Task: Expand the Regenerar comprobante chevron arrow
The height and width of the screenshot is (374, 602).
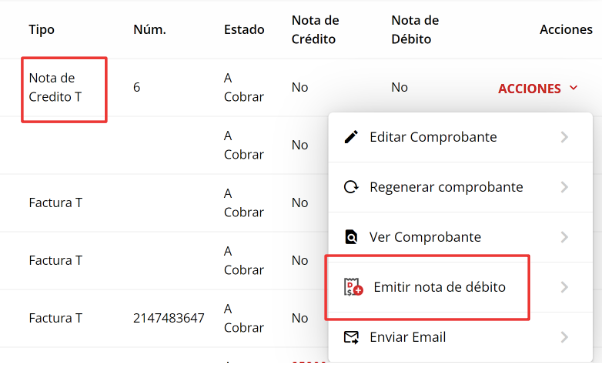Action: 564,187
